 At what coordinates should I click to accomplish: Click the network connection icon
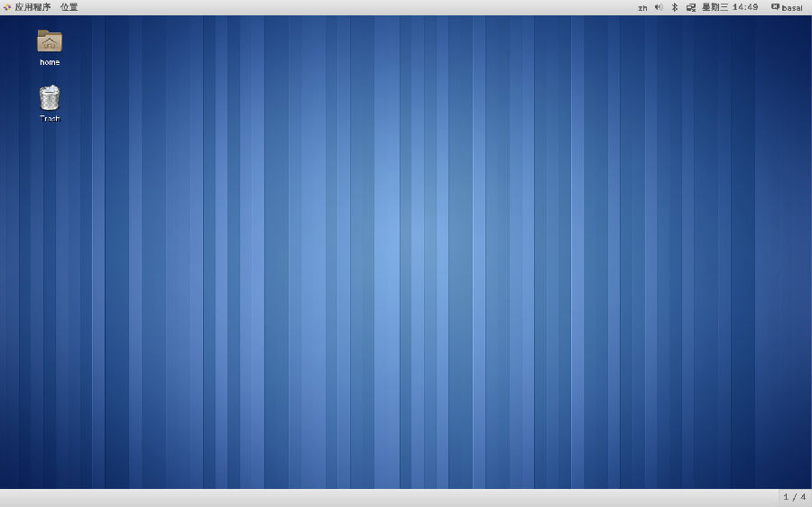[690, 7]
